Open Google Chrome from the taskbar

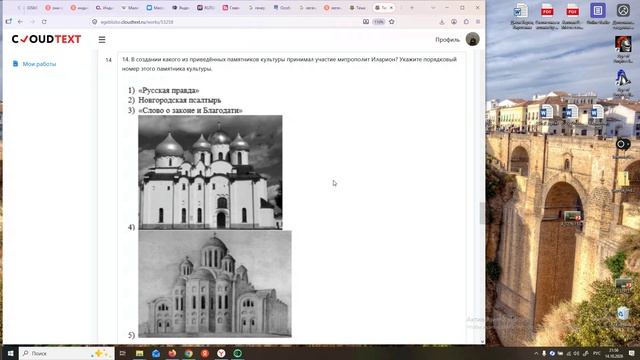[189, 353]
